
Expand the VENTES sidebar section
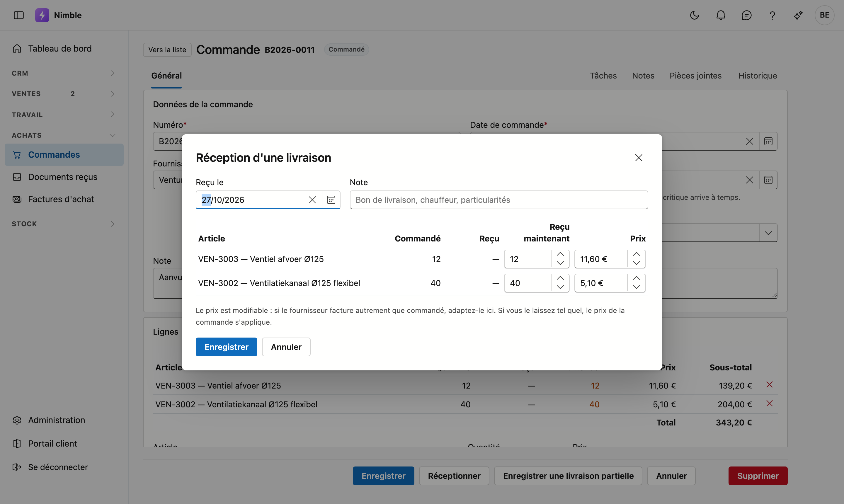coord(64,94)
